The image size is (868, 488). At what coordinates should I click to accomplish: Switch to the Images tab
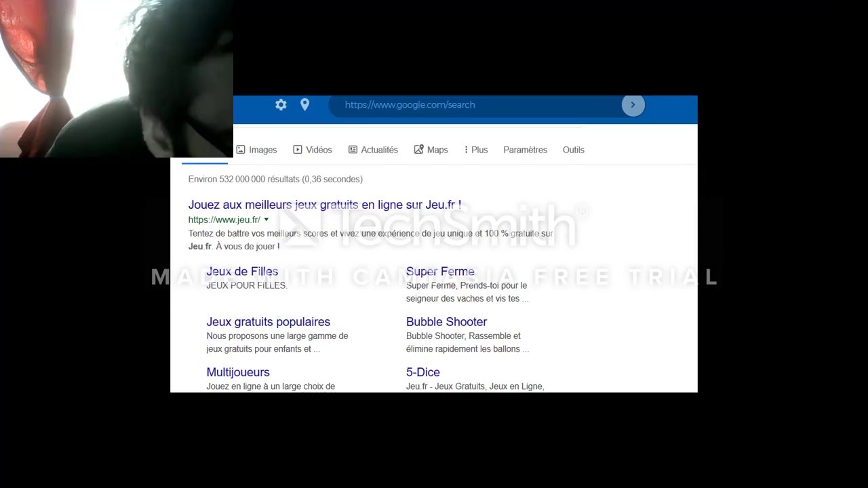click(256, 150)
